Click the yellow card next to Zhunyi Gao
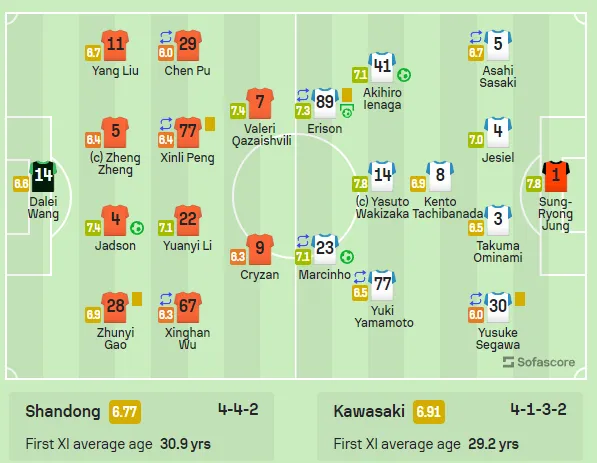The height and width of the screenshot is (463, 597). [x=137, y=299]
